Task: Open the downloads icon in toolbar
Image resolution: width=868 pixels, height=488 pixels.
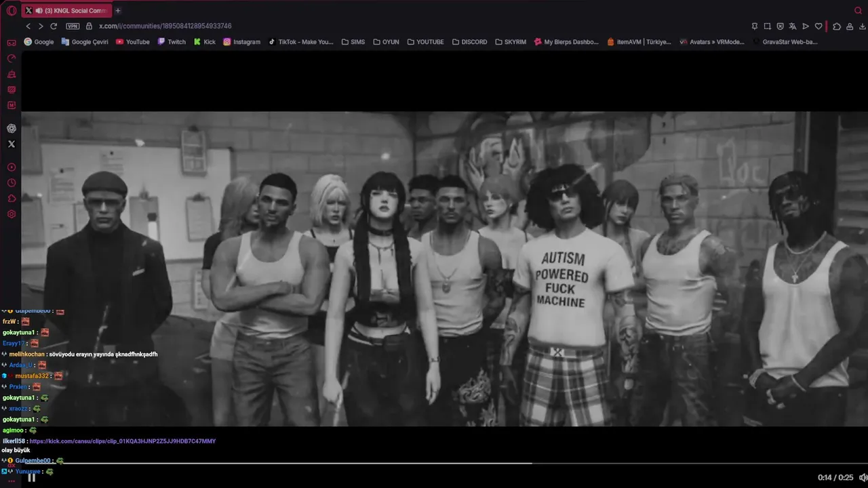Action: [x=863, y=26]
